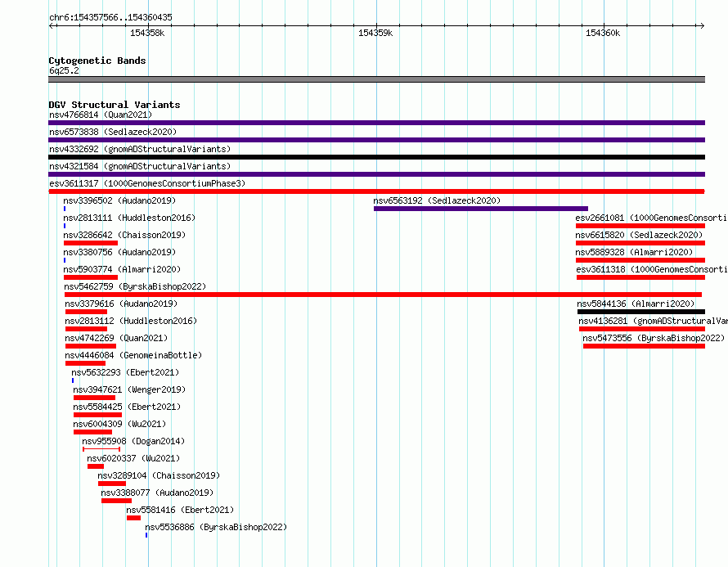Open nsv3396502 (Audano2019) entry
728x567 pixels.
tap(119, 200)
